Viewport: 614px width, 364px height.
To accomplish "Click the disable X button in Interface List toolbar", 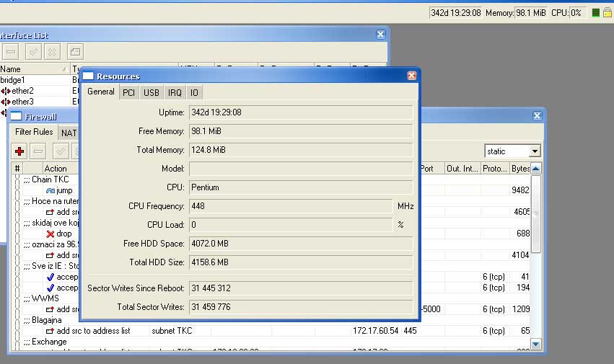I will 52,52.
